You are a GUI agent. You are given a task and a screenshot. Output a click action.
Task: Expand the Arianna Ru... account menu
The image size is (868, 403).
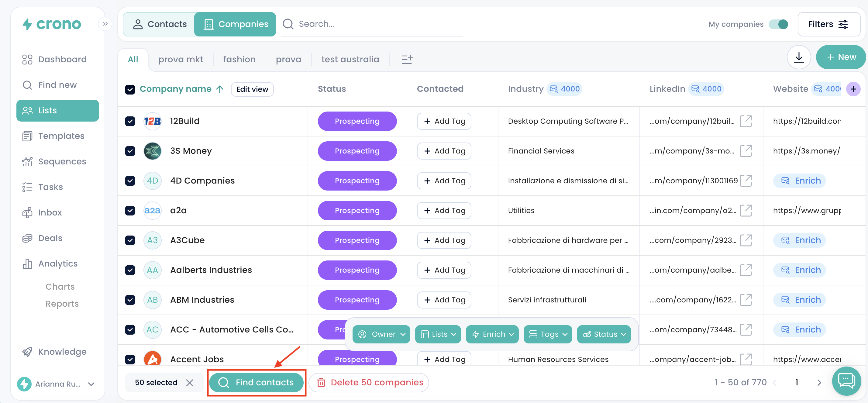click(56, 384)
